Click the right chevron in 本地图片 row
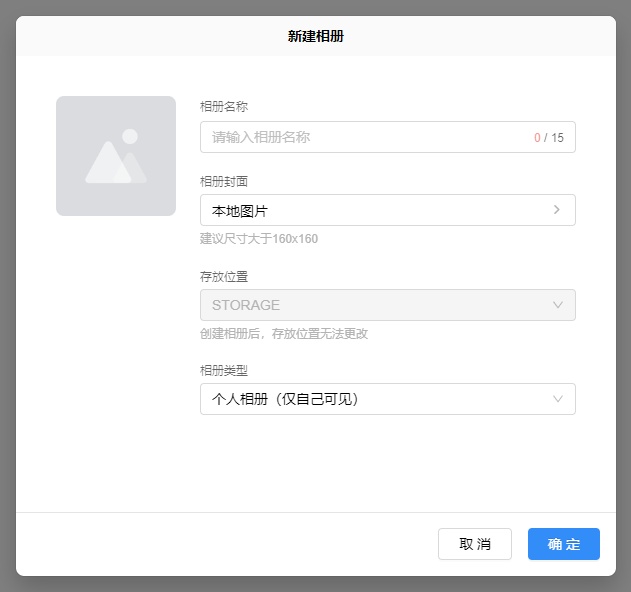The image size is (631, 592). (557, 210)
